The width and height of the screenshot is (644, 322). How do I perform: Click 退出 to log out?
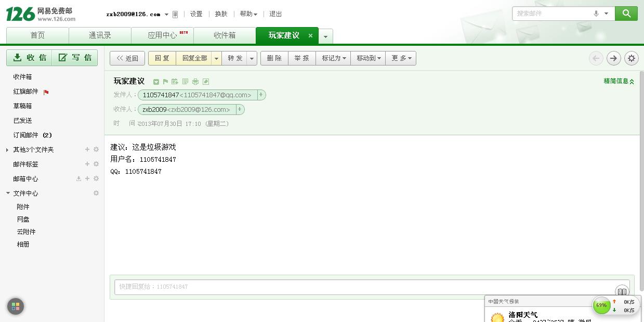275,14
